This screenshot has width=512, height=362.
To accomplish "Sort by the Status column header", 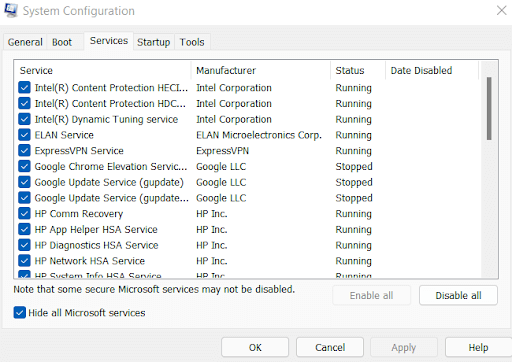I will (358, 70).
